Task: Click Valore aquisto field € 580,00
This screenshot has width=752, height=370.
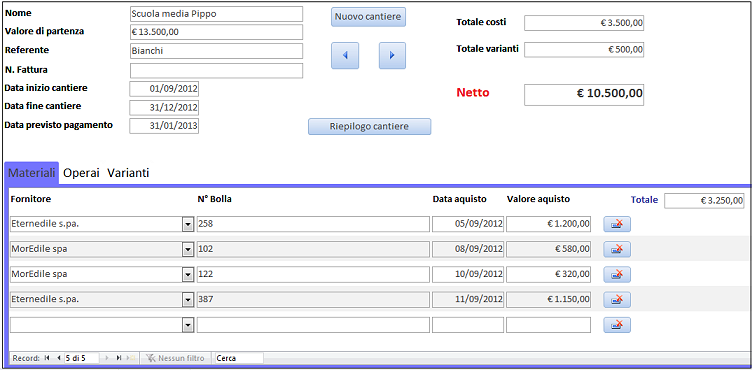Action: pyautogui.click(x=548, y=249)
